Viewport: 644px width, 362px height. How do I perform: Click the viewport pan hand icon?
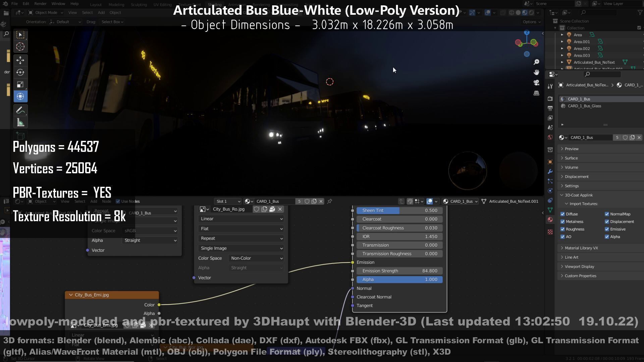tap(536, 72)
